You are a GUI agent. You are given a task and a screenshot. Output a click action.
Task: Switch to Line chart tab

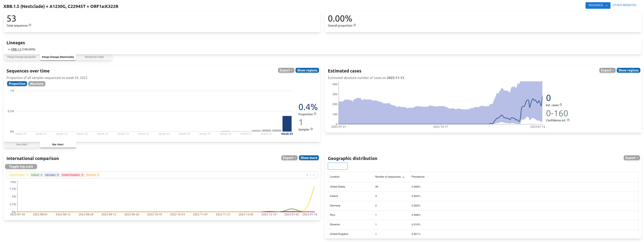[x=22, y=145]
